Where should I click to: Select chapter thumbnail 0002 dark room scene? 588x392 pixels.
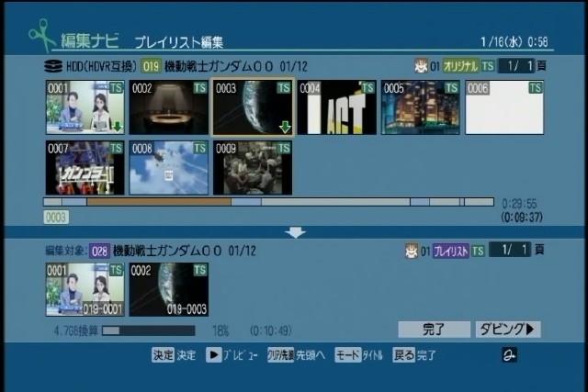tap(169, 107)
